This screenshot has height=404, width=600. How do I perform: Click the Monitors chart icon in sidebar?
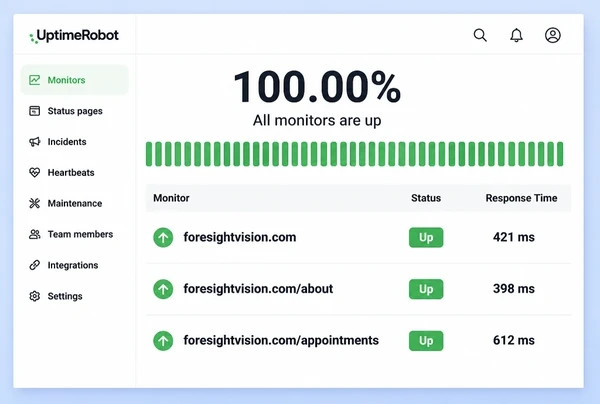point(34,80)
